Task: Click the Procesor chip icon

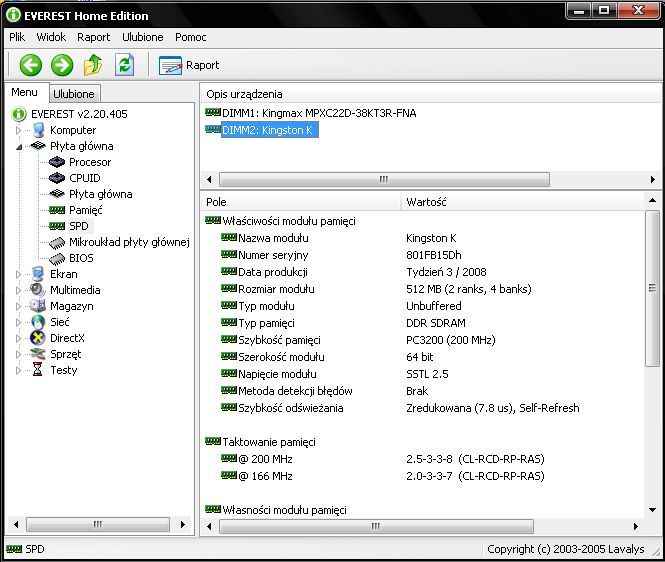Action: (x=57, y=162)
